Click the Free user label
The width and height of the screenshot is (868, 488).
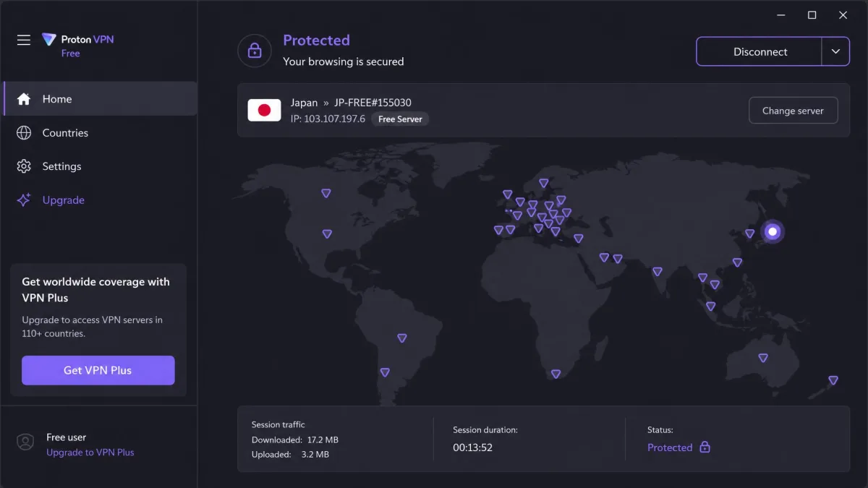click(67, 437)
